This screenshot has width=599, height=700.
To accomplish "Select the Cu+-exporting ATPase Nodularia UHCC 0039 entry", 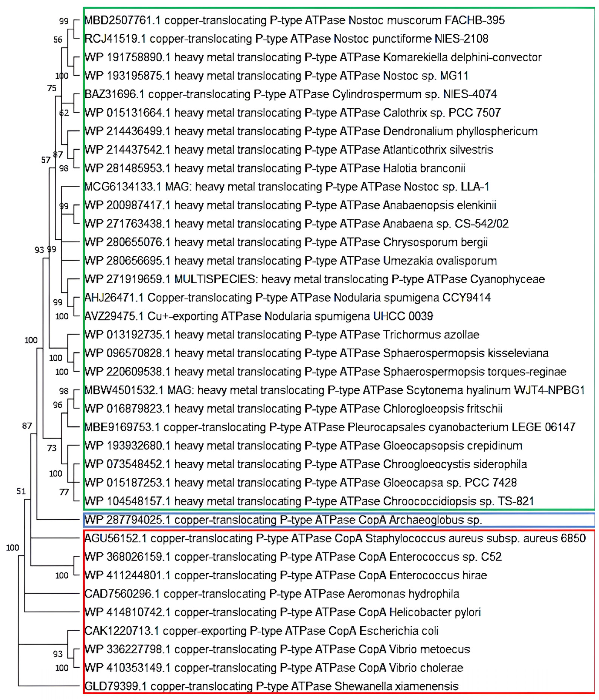I will tap(259, 316).
